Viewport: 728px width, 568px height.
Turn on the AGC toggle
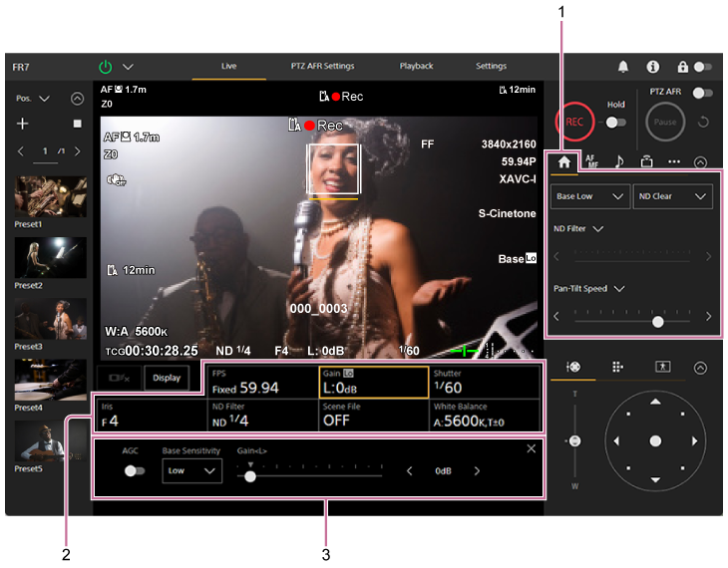click(134, 471)
